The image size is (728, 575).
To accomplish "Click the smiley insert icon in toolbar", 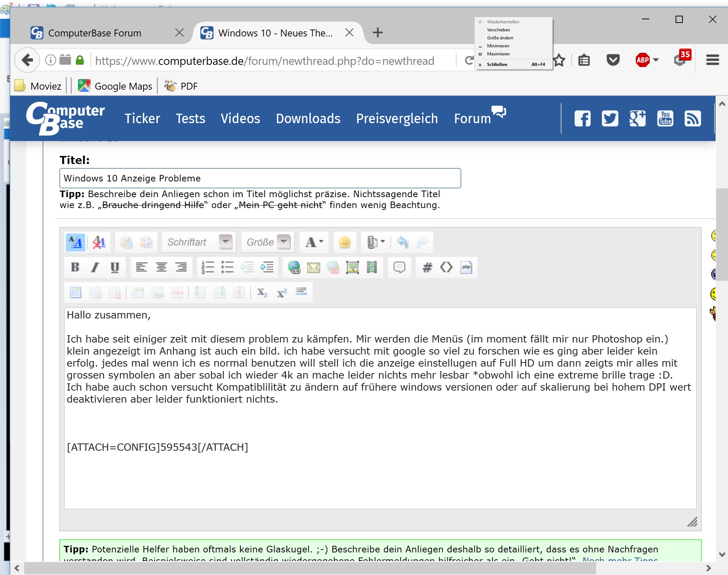I will click(x=345, y=242).
